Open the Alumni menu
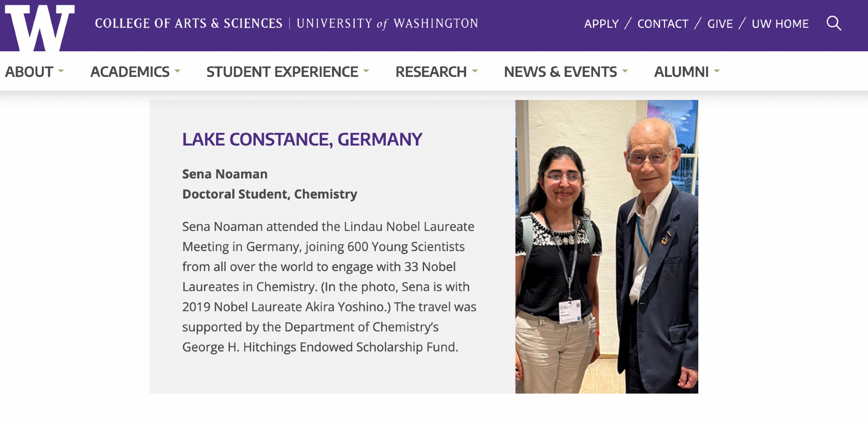868x424 pixels. coord(681,72)
